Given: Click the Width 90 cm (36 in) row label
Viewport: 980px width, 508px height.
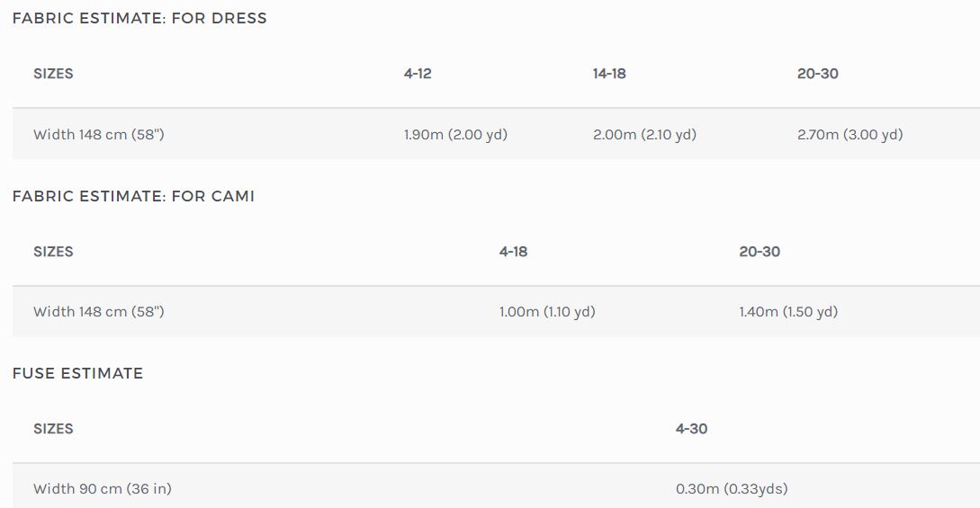Looking at the screenshot, I should 103,488.
